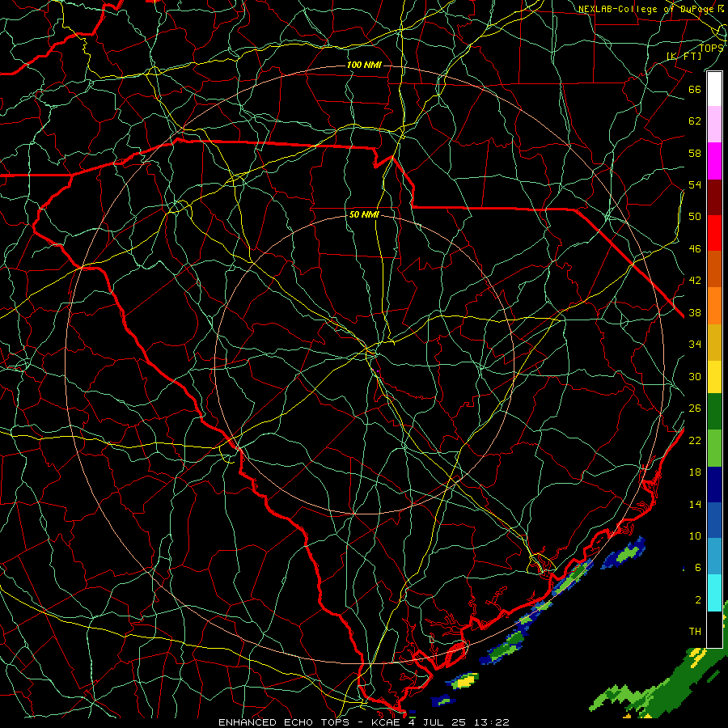Click the navy blue 22 kft legend swatch

tap(714, 485)
